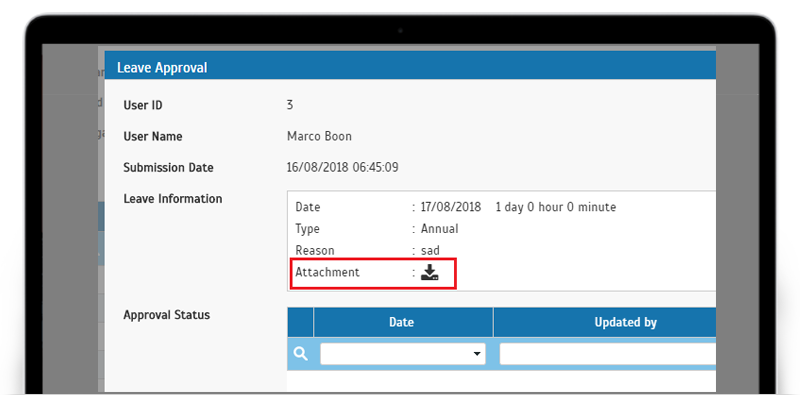Focus the Updated by filter field
The image size is (800, 395).
point(607,354)
